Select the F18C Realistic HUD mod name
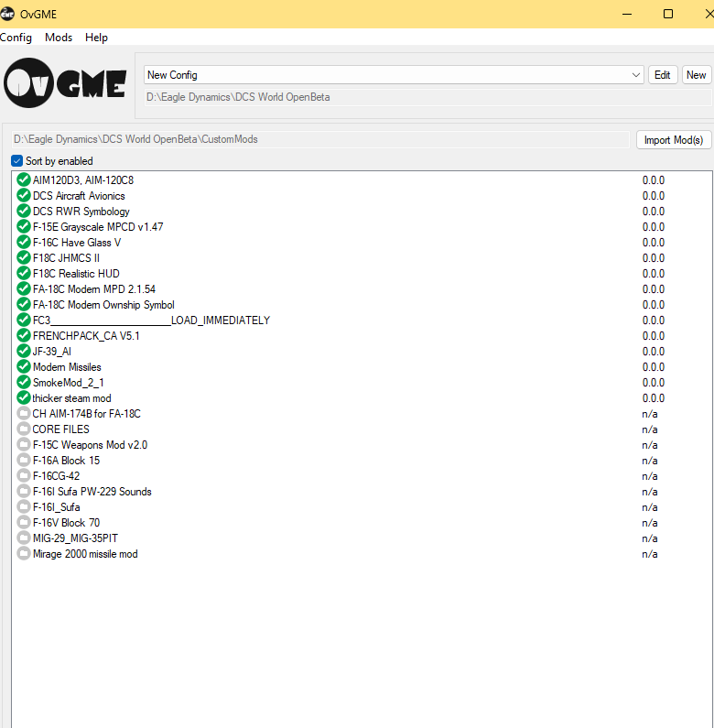 tap(76, 274)
